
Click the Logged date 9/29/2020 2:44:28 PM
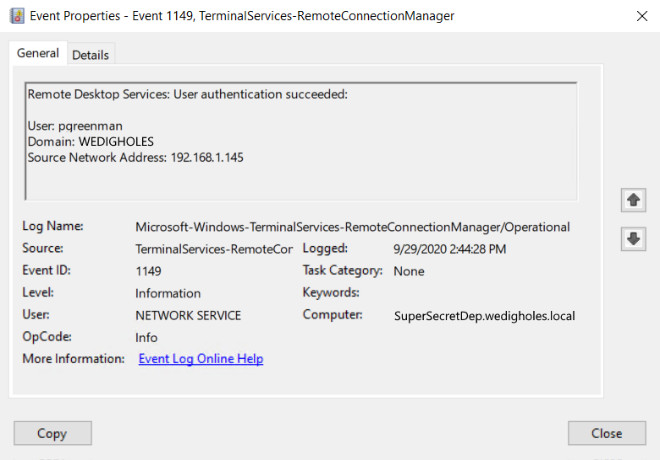click(450, 249)
